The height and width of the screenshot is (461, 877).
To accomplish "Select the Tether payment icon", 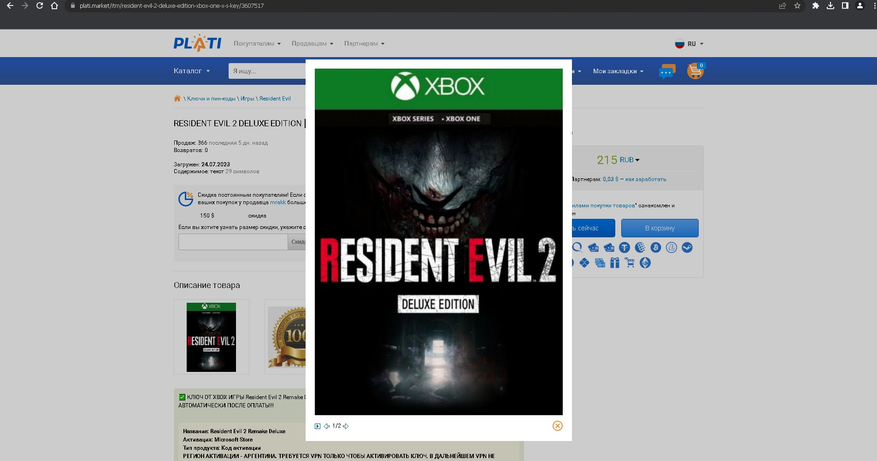I will [x=624, y=247].
